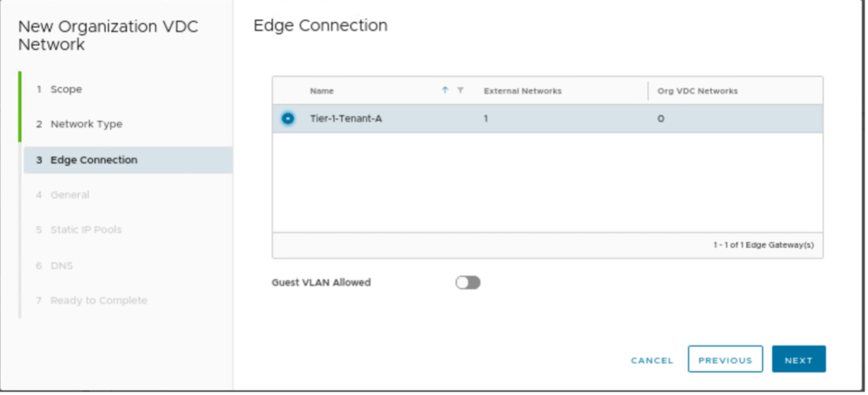Click the External Networks column header
The image size is (868, 395).
click(522, 91)
